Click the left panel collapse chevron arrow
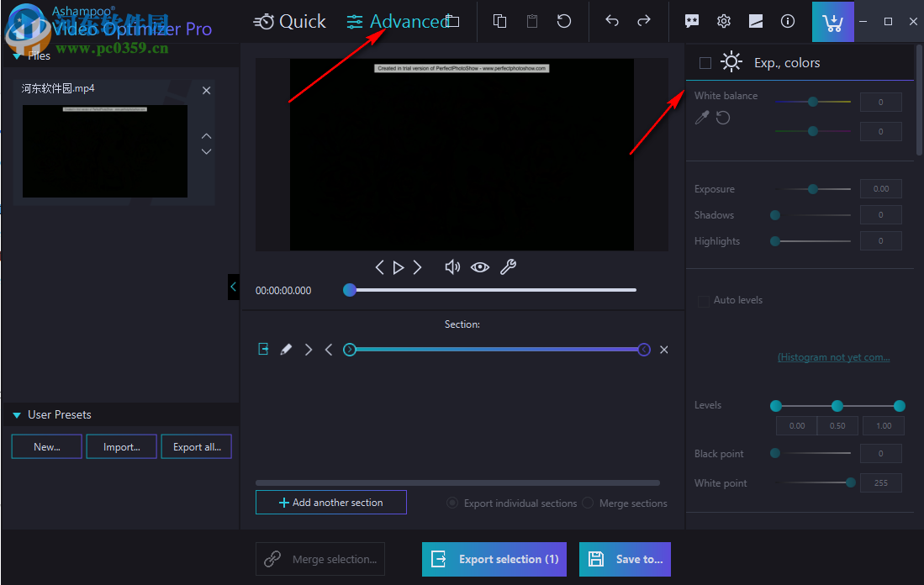Screen dimensions: 924x585 234,287
